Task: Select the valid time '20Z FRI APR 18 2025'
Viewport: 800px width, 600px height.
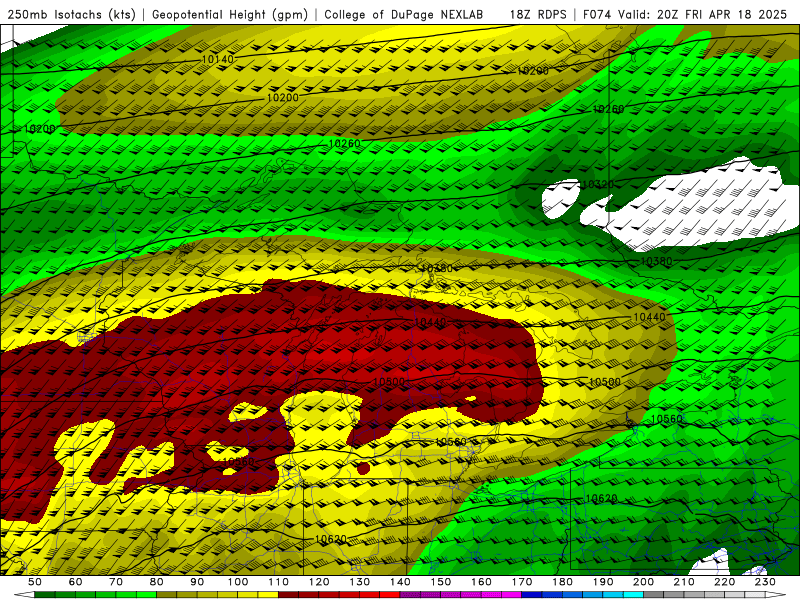Action: click(x=722, y=14)
